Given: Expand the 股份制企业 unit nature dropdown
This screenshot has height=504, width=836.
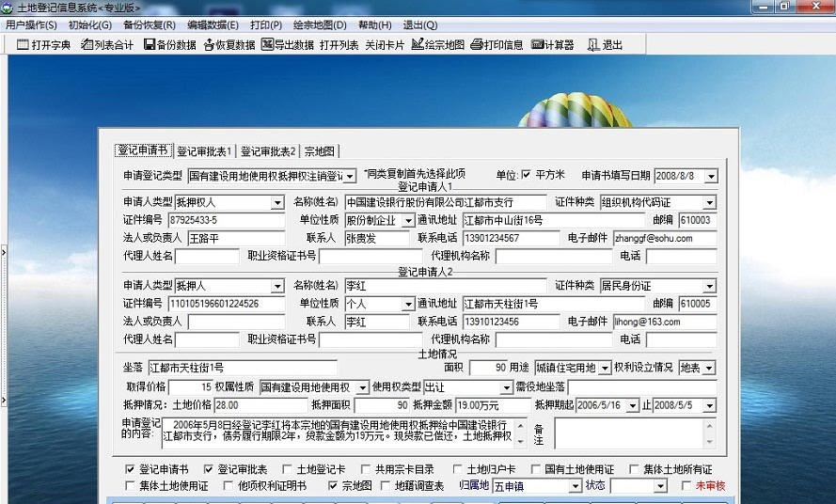Looking at the screenshot, I should pyautogui.click(x=408, y=220).
